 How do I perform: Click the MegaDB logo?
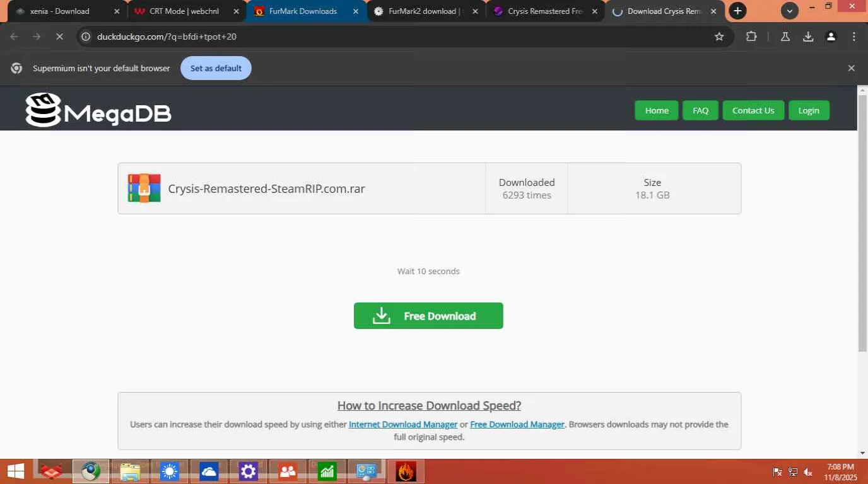(98, 110)
